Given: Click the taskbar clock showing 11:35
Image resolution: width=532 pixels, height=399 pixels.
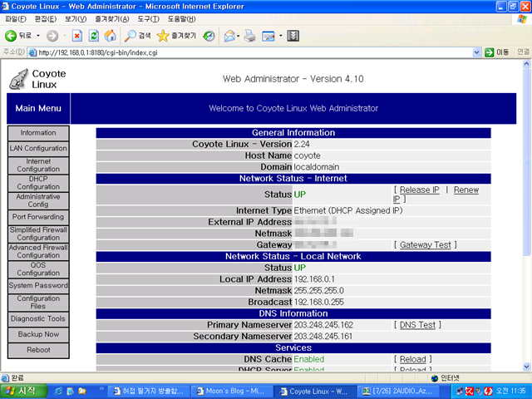Looking at the screenshot, I should [511, 392].
